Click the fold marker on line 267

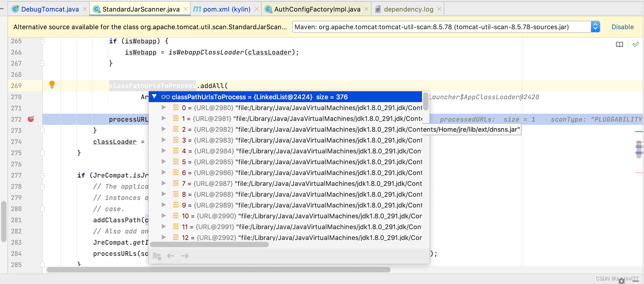[42, 63]
